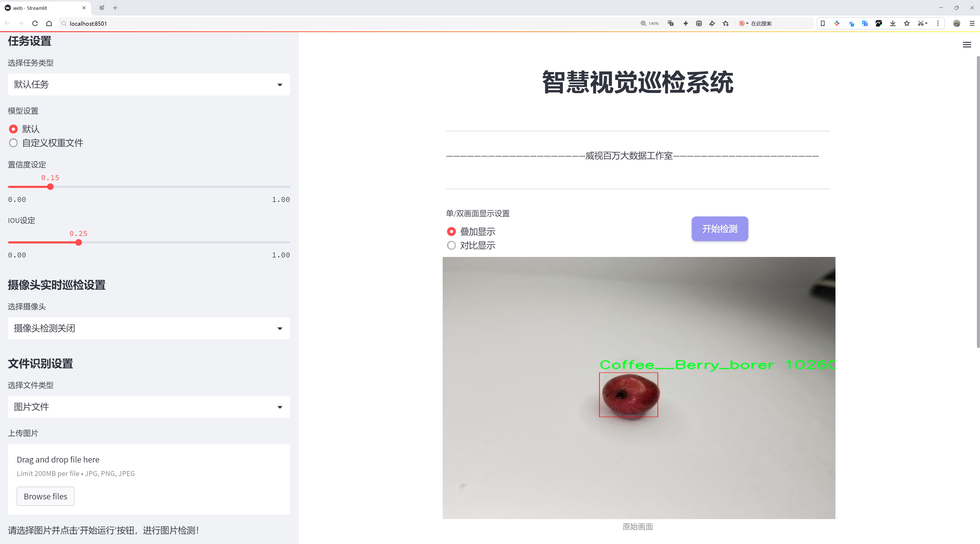Click the share arrow icon
Screen dimensions: 980x544
tap(712, 23)
